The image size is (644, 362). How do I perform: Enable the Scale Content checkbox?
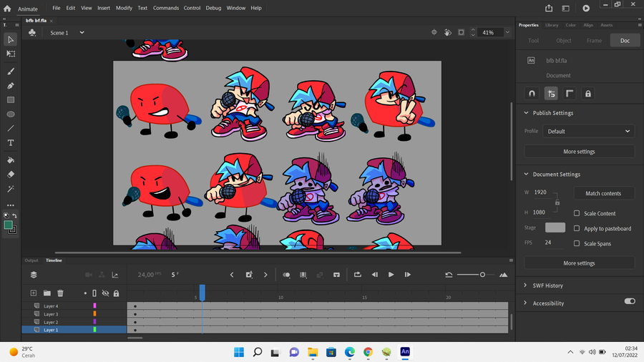click(577, 213)
